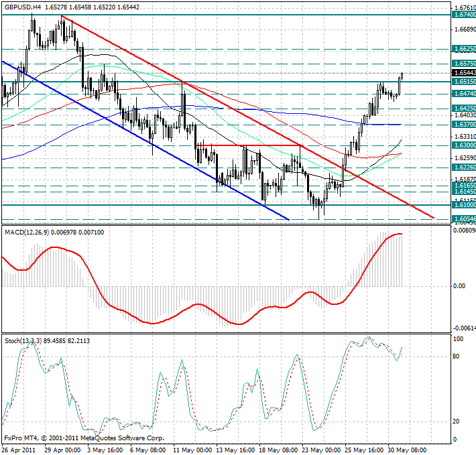The width and height of the screenshot is (476, 455).
Task: Click the 1.6575 level price tag
Action: click(463, 63)
